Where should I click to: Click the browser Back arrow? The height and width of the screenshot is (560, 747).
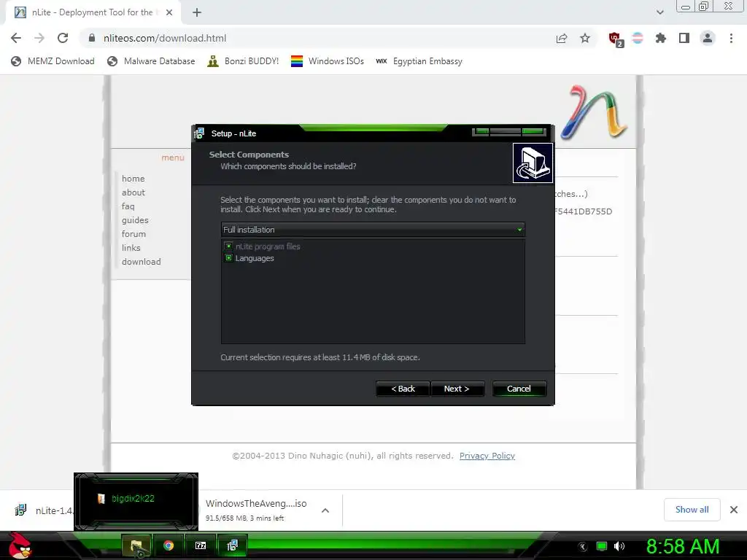click(16, 38)
